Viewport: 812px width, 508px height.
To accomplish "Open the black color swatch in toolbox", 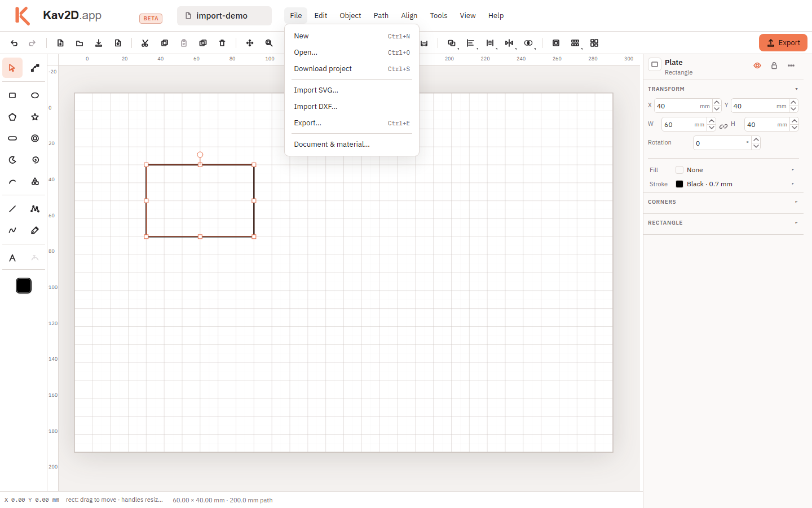I will [24, 286].
